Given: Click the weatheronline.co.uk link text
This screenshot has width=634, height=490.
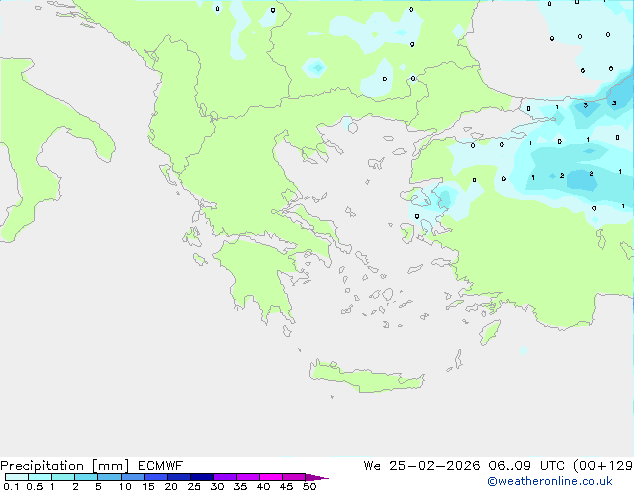Looking at the screenshot, I should [550, 481].
